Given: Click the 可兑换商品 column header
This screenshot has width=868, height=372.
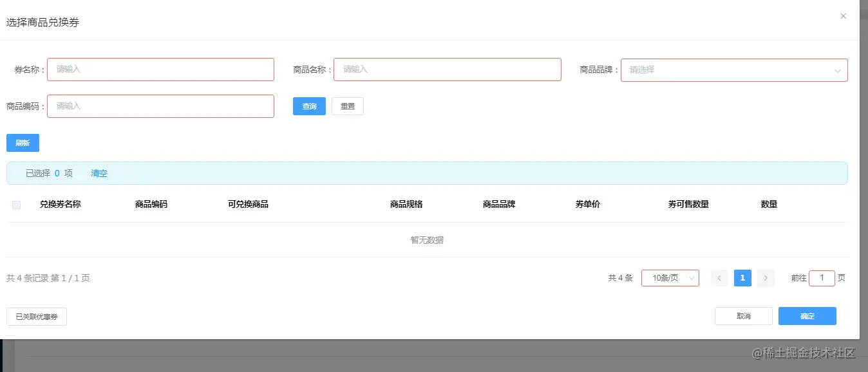Looking at the screenshot, I should click(x=248, y=204).
